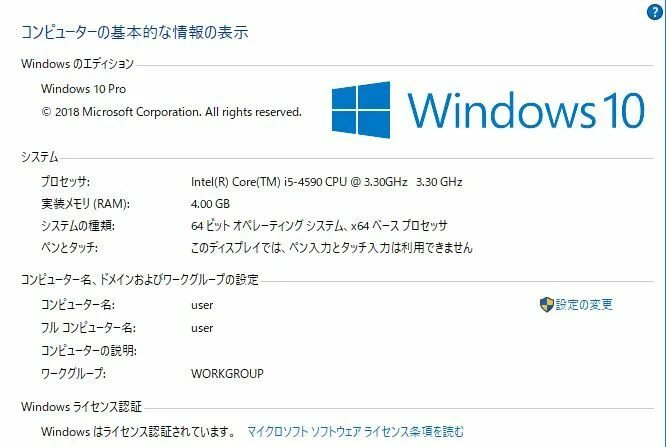Click the Windows 10 four-pane logo
The width and height of the screenshot is (666, 447).
pos(361,110)
